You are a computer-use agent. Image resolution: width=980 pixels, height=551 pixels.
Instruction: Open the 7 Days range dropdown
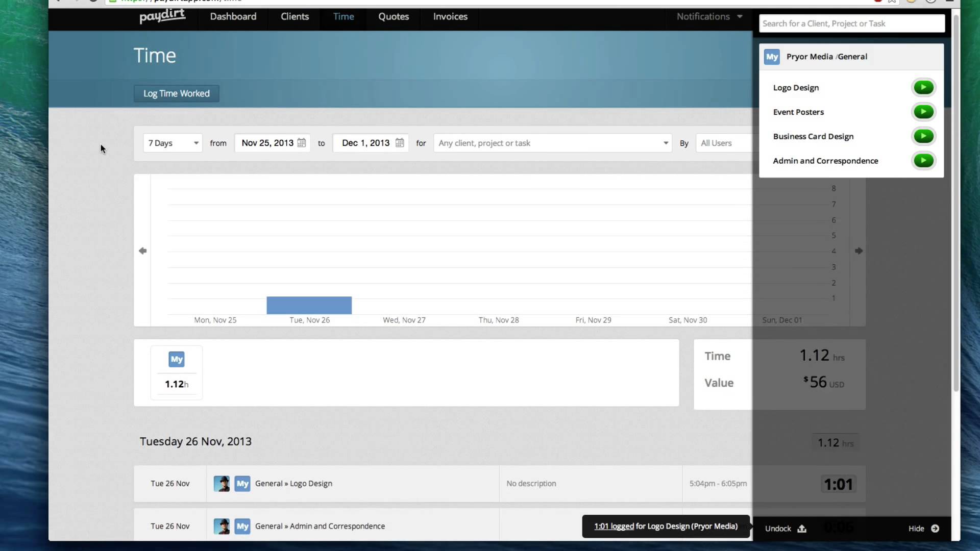point(173,143)
